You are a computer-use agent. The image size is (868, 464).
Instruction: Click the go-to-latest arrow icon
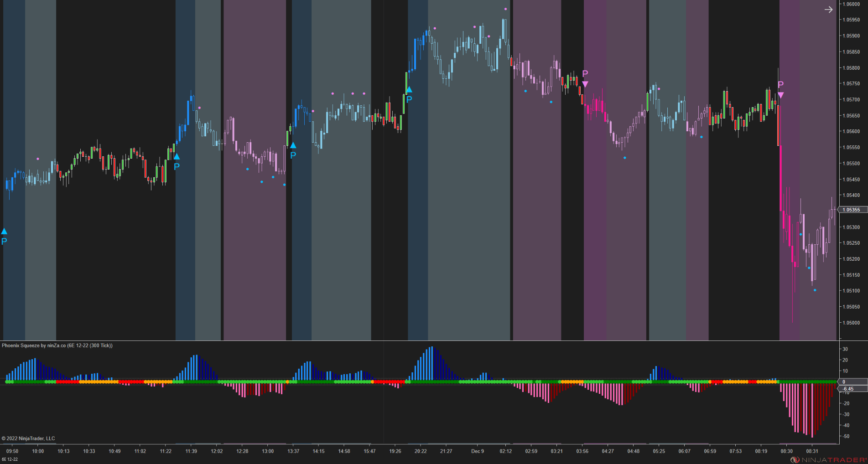click(x=829, y=9)
